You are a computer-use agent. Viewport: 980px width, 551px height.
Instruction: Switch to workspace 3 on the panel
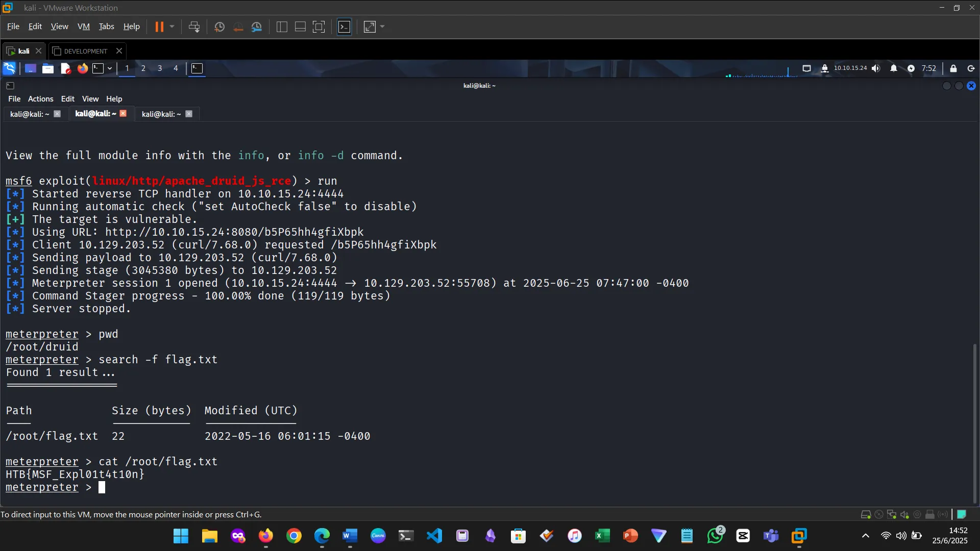[160, 68]
